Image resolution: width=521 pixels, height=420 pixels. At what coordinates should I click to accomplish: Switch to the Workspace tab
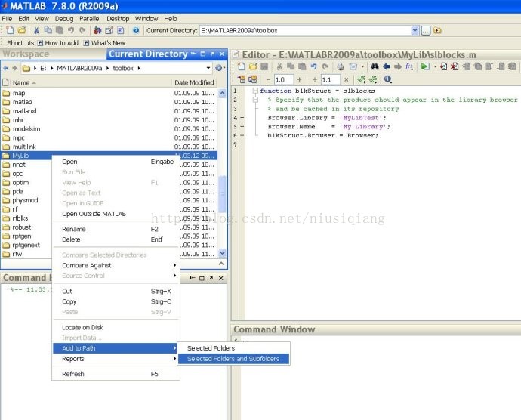point(26,54)
